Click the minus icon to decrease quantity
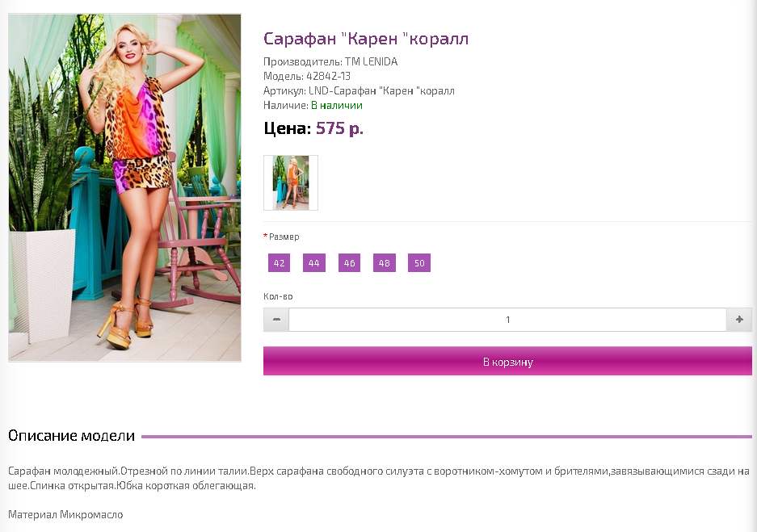This screenshot has width=757, height=532. pos(276,320)
